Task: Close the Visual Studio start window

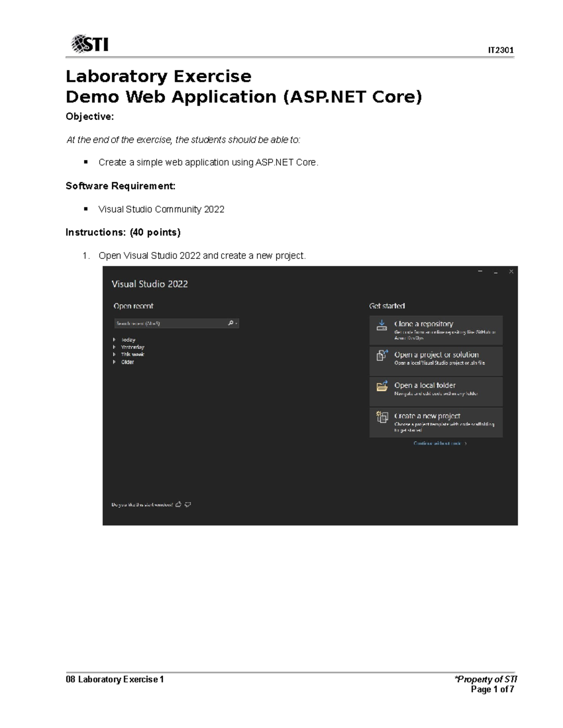Action: tap(511, 272)
